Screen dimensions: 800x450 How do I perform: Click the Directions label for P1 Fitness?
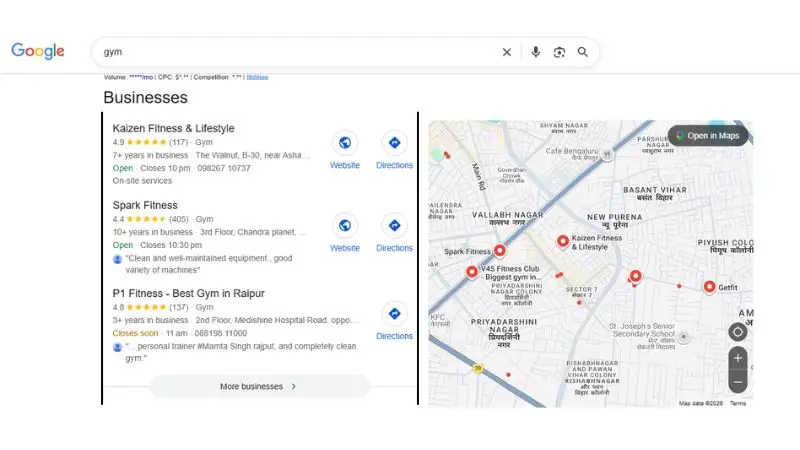tap(394, 336)
